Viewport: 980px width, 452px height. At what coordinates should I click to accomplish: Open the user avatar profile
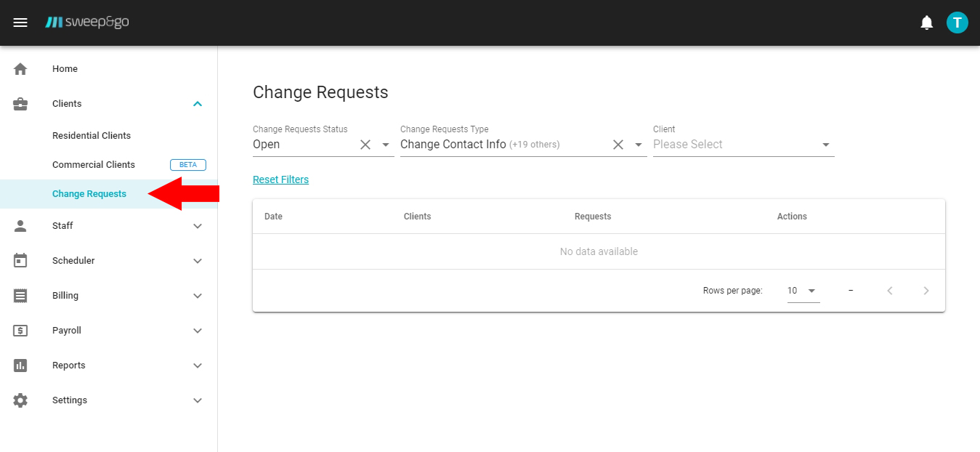click(957, 22)
